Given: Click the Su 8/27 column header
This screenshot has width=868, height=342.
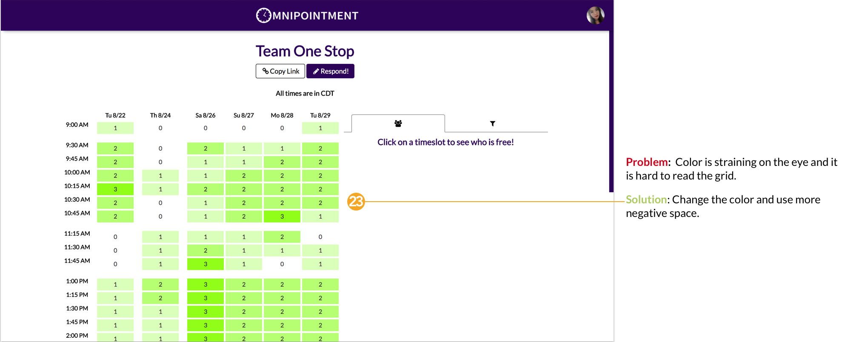Looking at the screenshot, I should click(244, 115).
